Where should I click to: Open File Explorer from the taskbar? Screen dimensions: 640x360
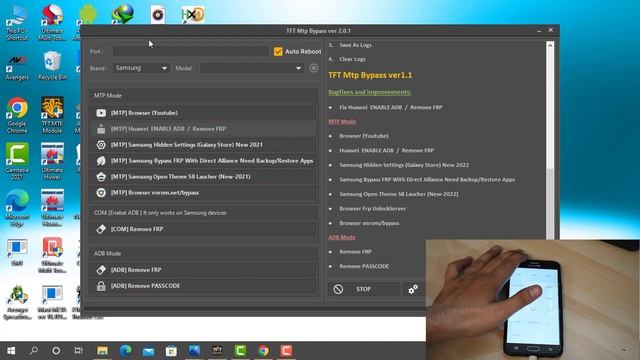[x=102, y=351]
